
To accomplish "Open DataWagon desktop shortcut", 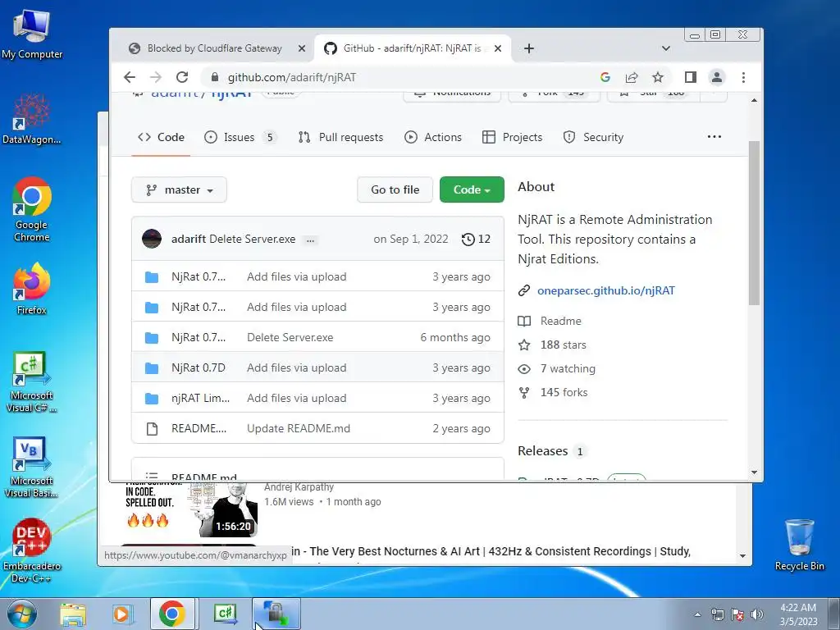I will pyautogui.click(x=32, y=119).
